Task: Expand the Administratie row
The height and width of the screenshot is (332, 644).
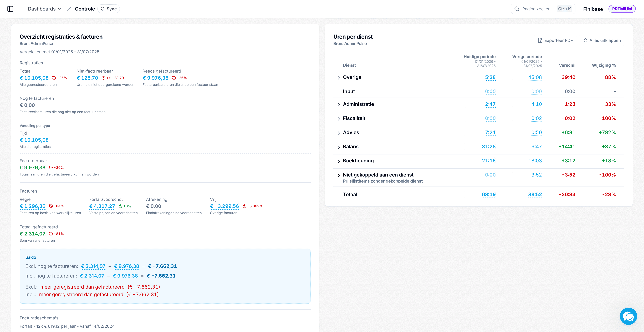Action: coord(339,105)
